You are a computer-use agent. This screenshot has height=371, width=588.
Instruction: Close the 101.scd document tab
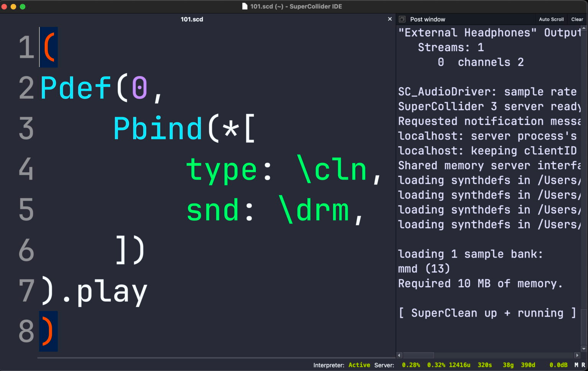click(x=390, y=19)
